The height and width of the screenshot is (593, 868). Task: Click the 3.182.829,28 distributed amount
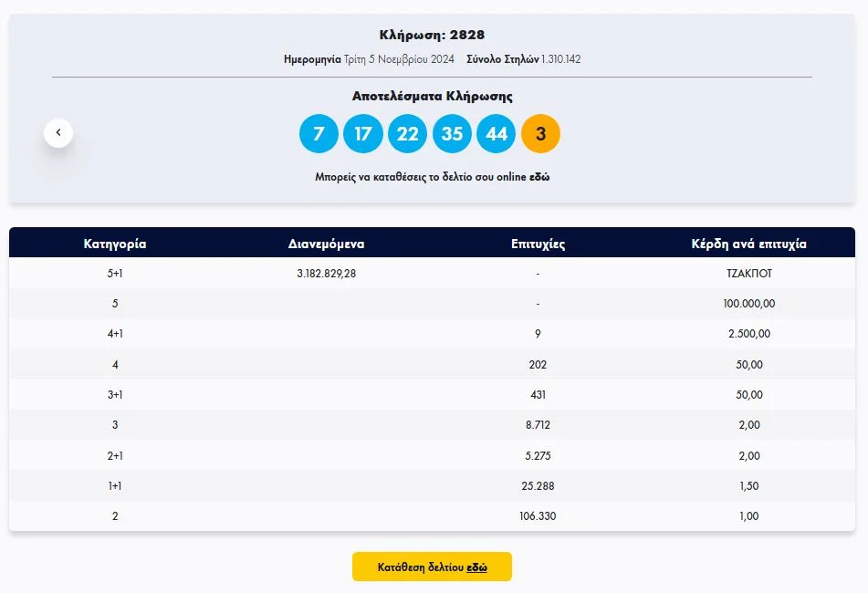point(327,274)
